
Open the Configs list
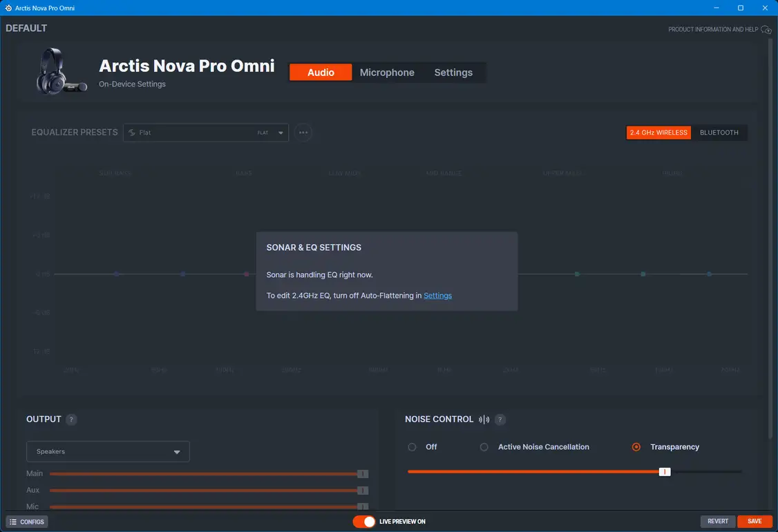click(27, 522)
